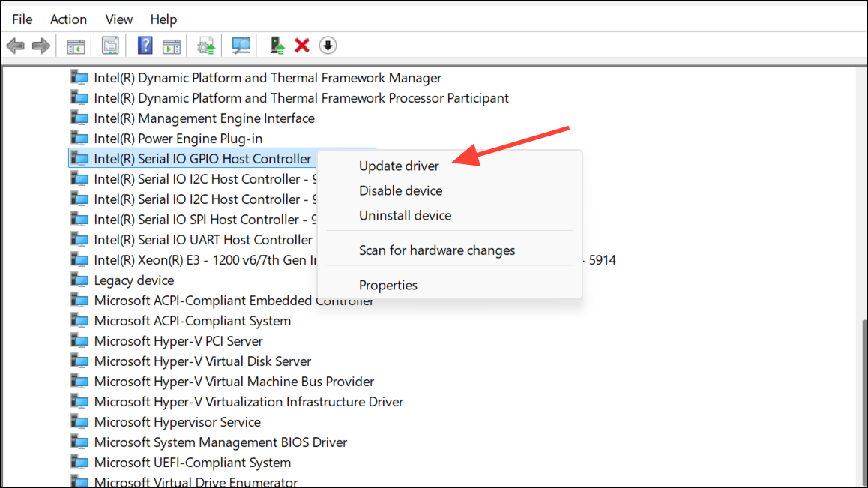Viewport: 868px width, 488px height.
Task: Click icon beside Microsoft Hypervisor Service
Action: point(79,421)
